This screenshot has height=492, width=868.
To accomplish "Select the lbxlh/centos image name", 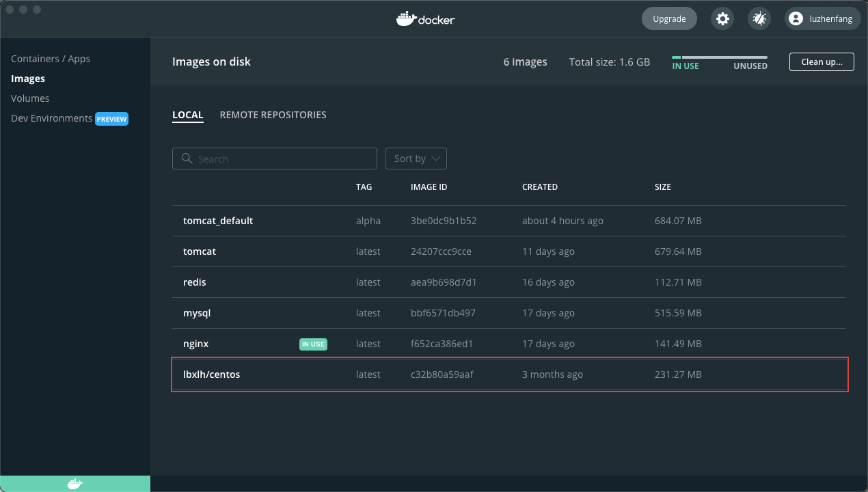I will 212,374.
